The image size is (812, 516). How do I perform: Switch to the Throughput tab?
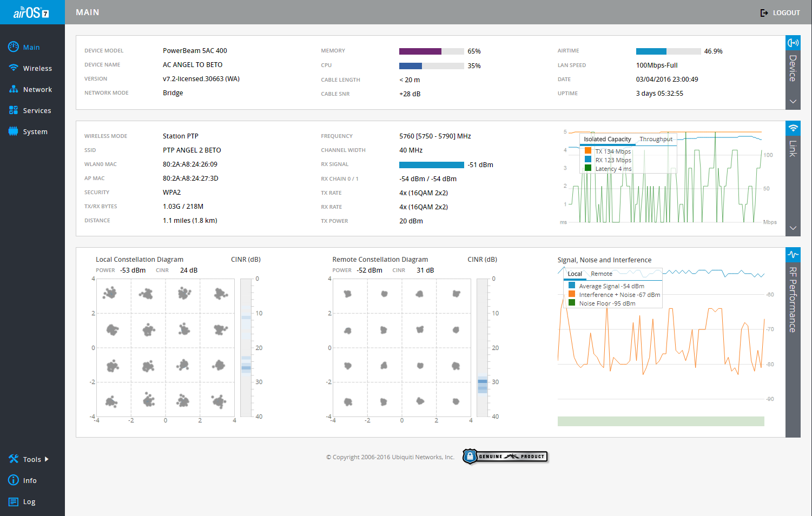click(x=656, y=139)
